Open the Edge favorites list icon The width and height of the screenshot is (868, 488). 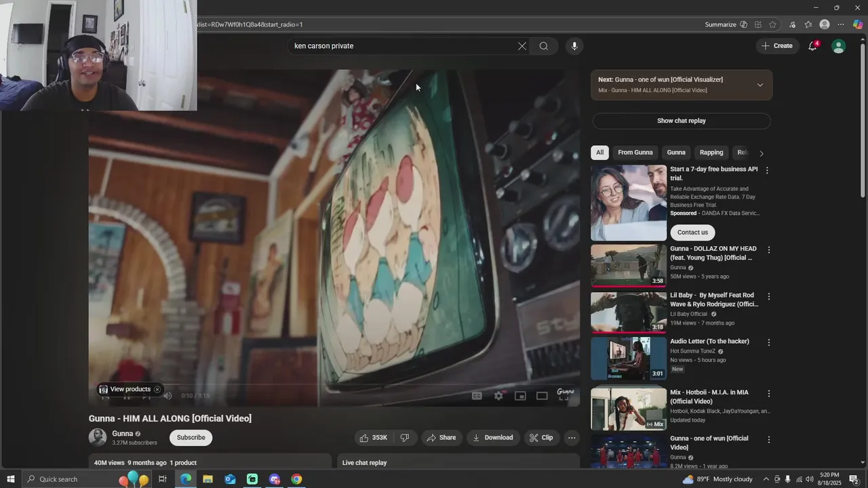pyautogui.click(x=808, y=24)
